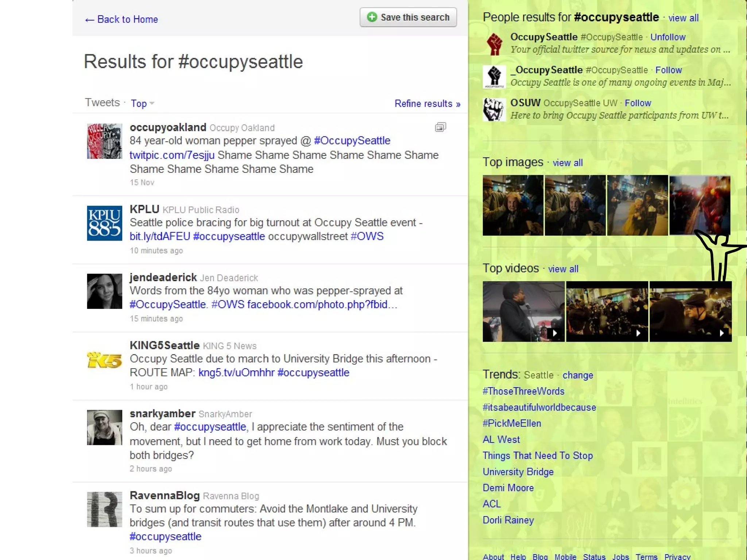Follow the _OccupySeattle account
The image size is (747, 560).
(x=668, y=70)
